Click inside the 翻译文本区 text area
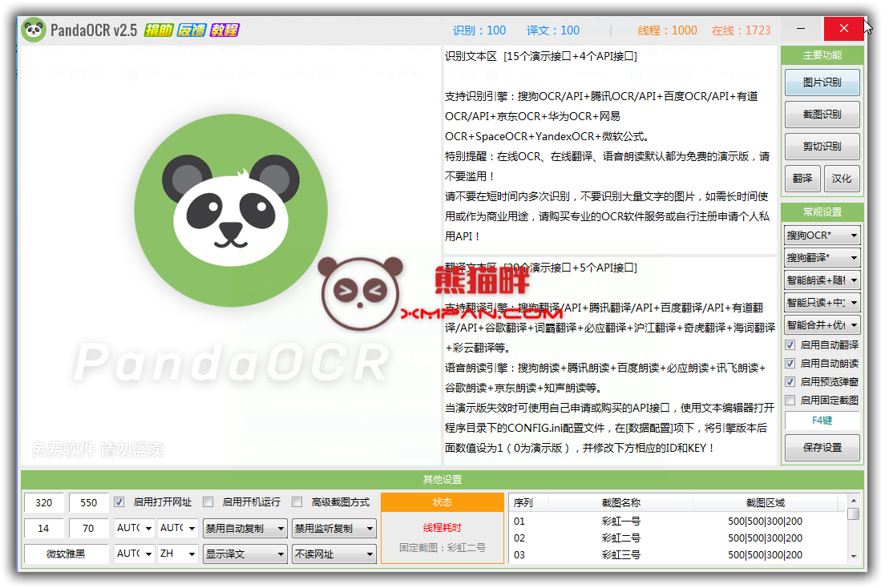Viewport: 889px width, 588px height. click(609, 360)
